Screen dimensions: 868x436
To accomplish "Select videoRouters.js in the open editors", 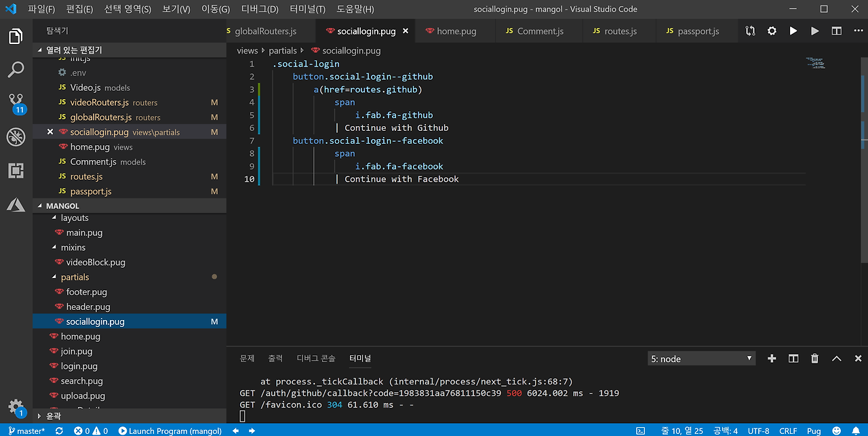I will pyautogui.click(x=99, y=102).
